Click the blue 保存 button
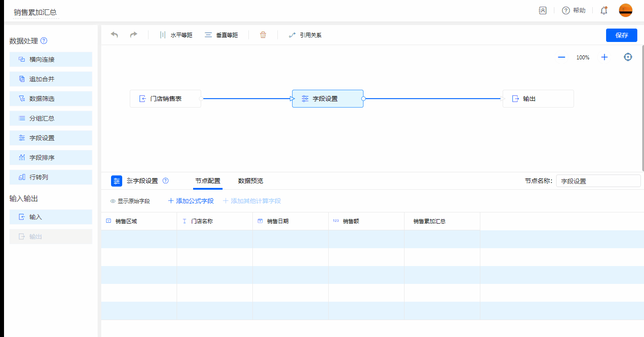644x337 pixels. (x=621, y=35)
